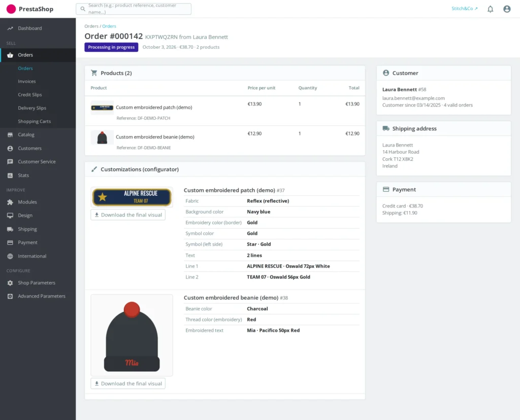Image resolution: width=520 pixels, height=420 pixels.
Task: Click the Orders breadcrumb link
Action: pyautogui.click(x=109, y=26)
